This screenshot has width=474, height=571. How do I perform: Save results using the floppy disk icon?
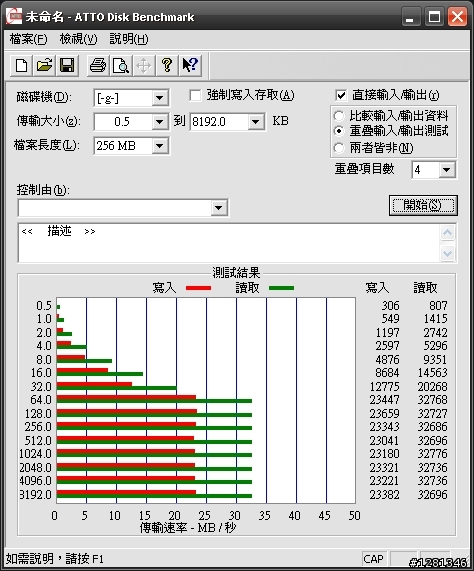pos(67,66)
